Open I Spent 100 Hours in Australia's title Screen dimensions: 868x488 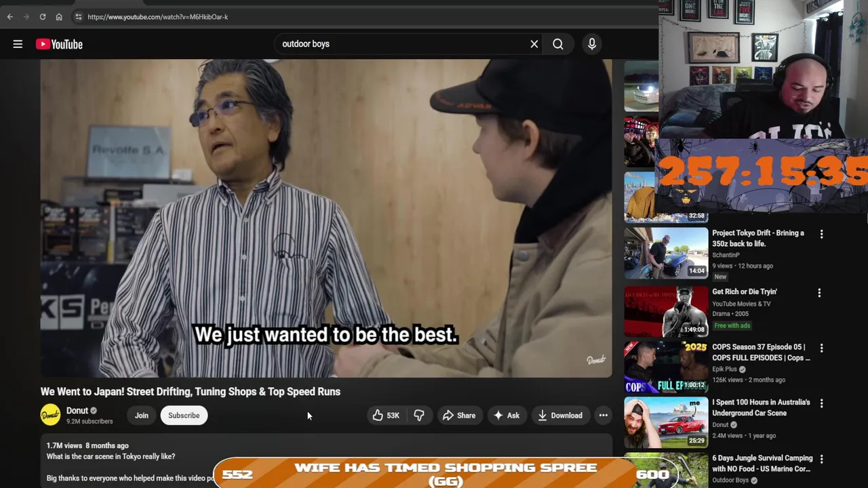pyautogui.click(x=761, y=408)
